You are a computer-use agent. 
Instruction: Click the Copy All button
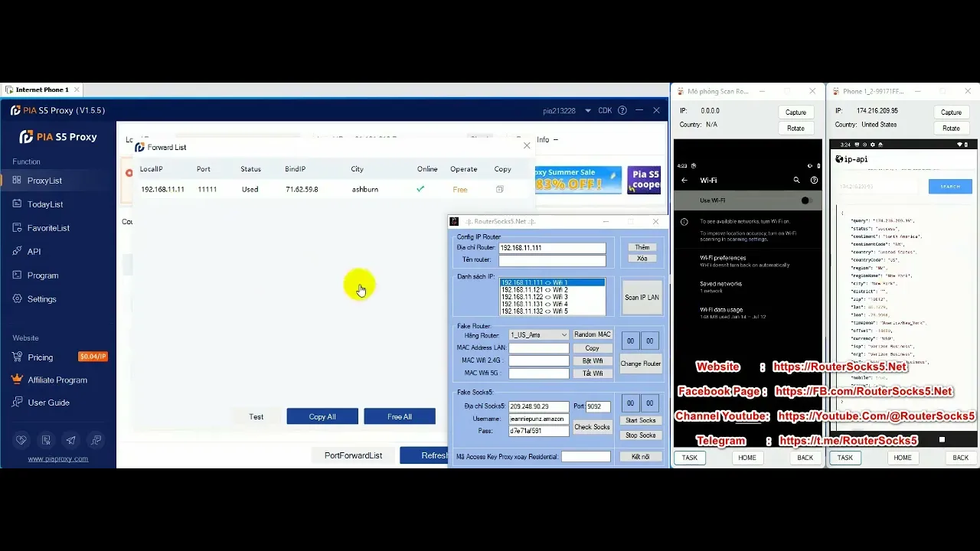pyautogui.click(x=322, y=416)
